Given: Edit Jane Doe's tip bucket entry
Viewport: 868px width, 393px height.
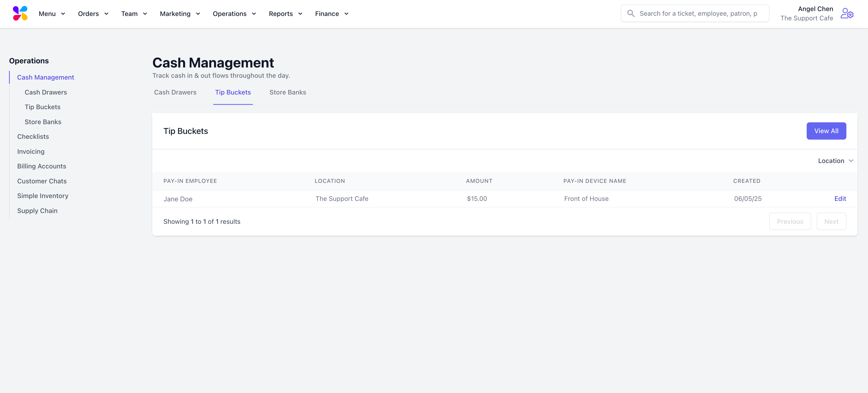Looking at the screenshot, I should [x=840, y=199].
